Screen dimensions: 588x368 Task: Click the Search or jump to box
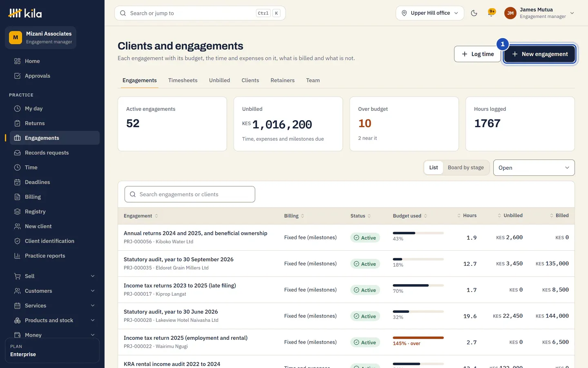click(200, 13)
